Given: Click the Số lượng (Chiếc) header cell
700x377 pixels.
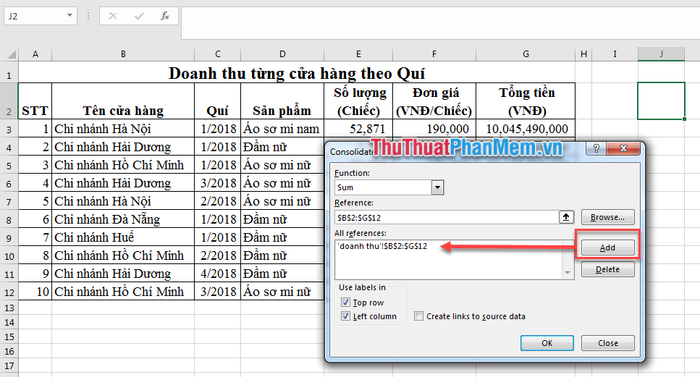Looking at the screenshot, I should [358, 101].
